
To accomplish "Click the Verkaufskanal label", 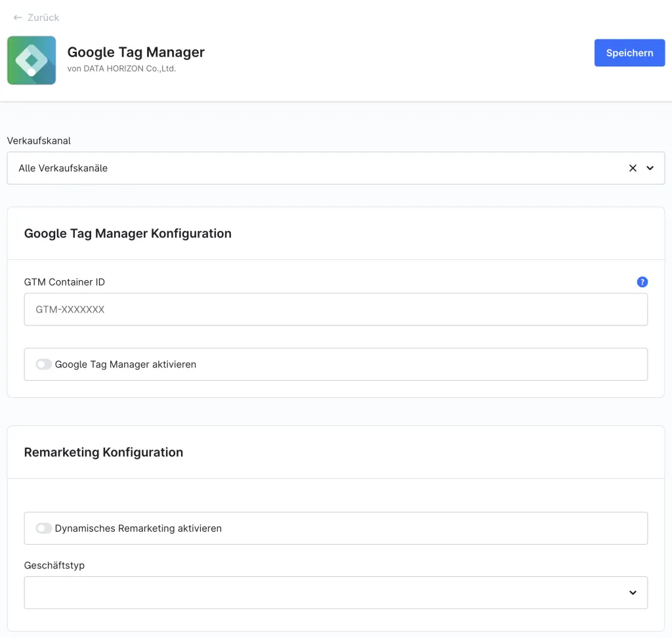I will pyautogui.click(x=39, y=140).
